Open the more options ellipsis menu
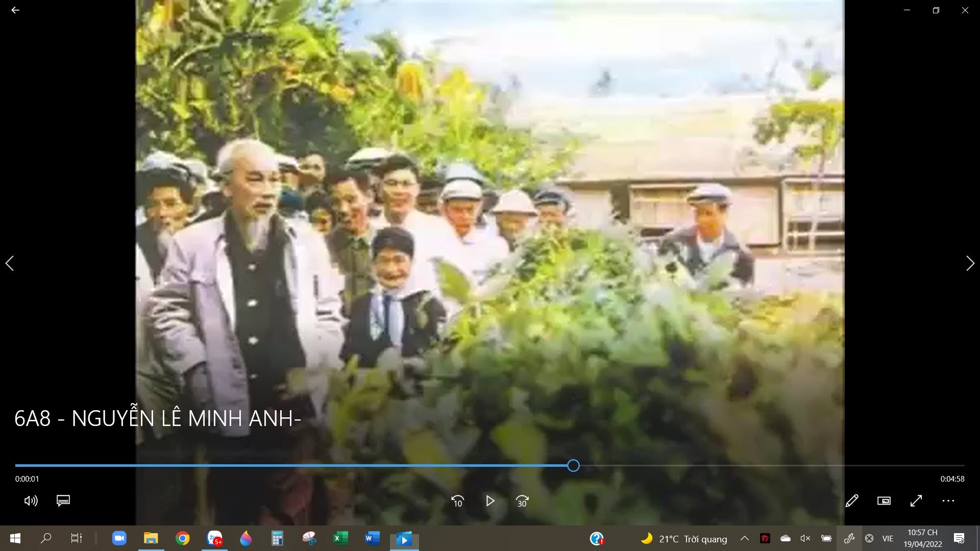This screenshot has height=551, width=980. [x=948, y=501]
